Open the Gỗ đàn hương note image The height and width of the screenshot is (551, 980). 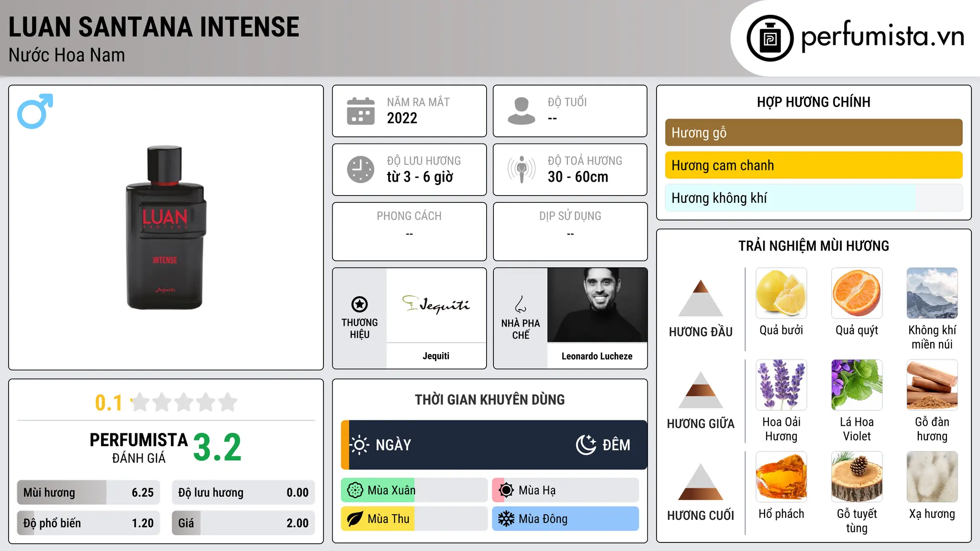click(932, 385)
